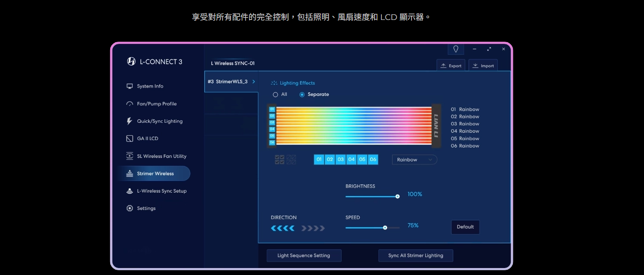The height and width of the screenshot is (275, 644).
Task: Toggle strip 03 selector button
Action: click(341, 160)
